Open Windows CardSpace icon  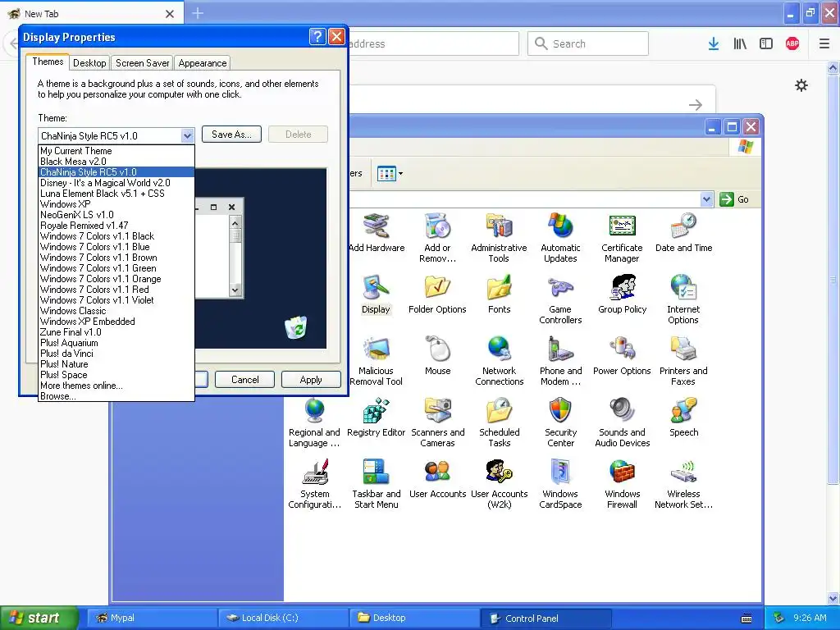click(x=560, y=484)
